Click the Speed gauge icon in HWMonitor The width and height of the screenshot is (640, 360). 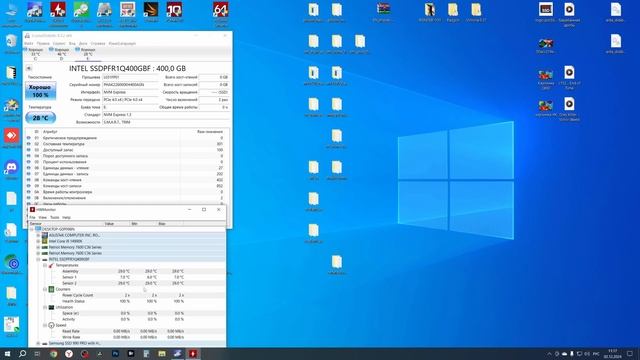coord(51,325)
